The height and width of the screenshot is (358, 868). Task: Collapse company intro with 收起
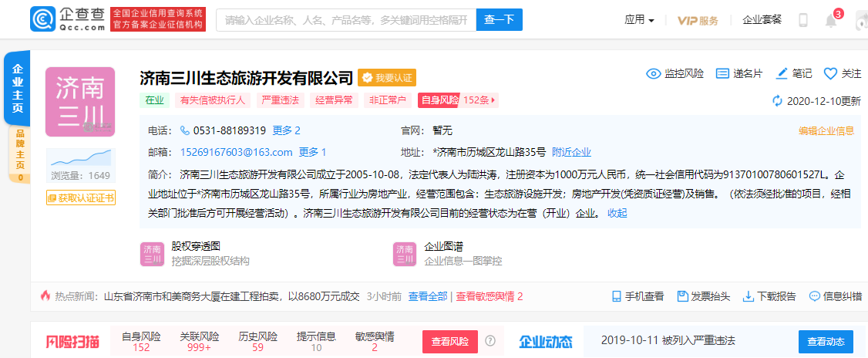pyautogui.click(x=617, y=213)
